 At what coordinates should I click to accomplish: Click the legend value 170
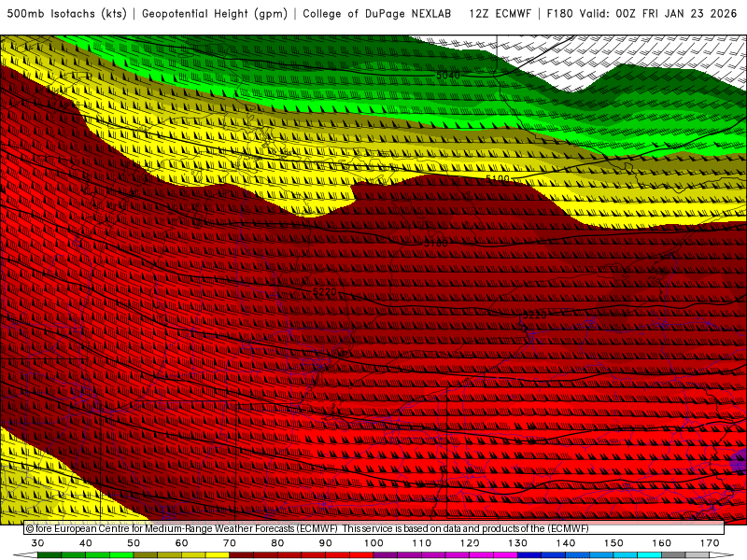710,543
